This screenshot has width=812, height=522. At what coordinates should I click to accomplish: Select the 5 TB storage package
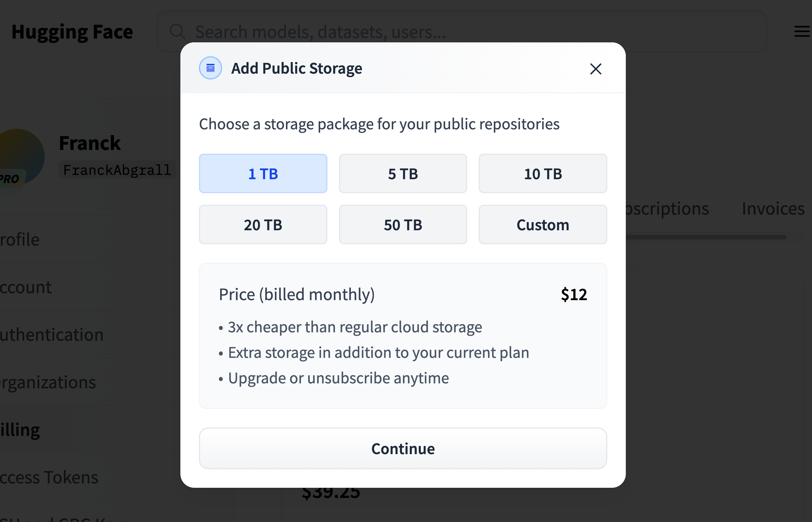(403, 173)
